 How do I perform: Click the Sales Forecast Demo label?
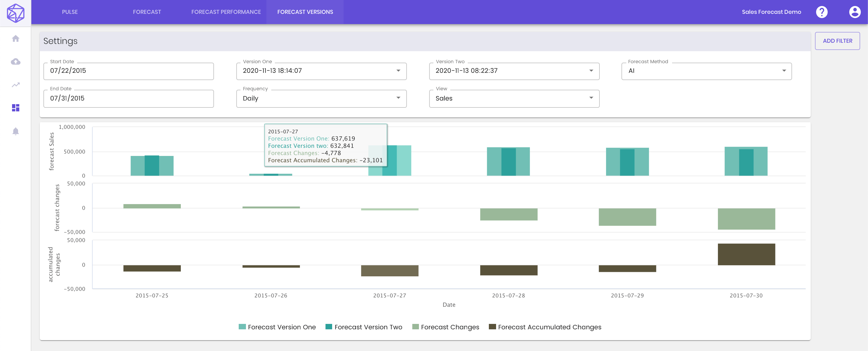tap(771, 12)
